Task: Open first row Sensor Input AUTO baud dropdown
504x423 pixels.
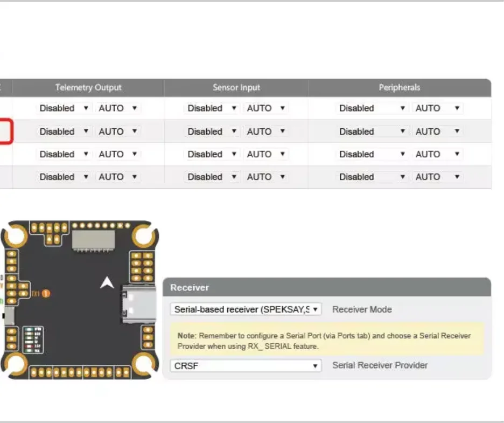Action: pyautogui.click(x=266, y=108)
